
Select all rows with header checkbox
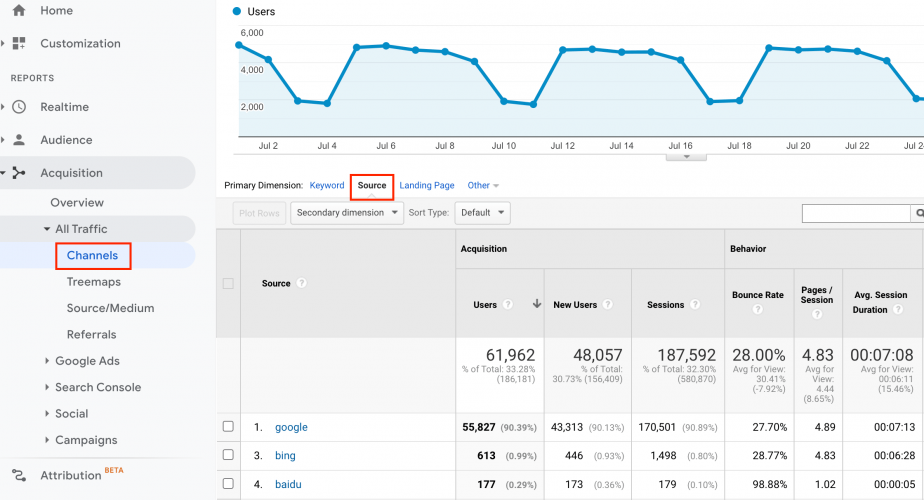pos(228,284)
